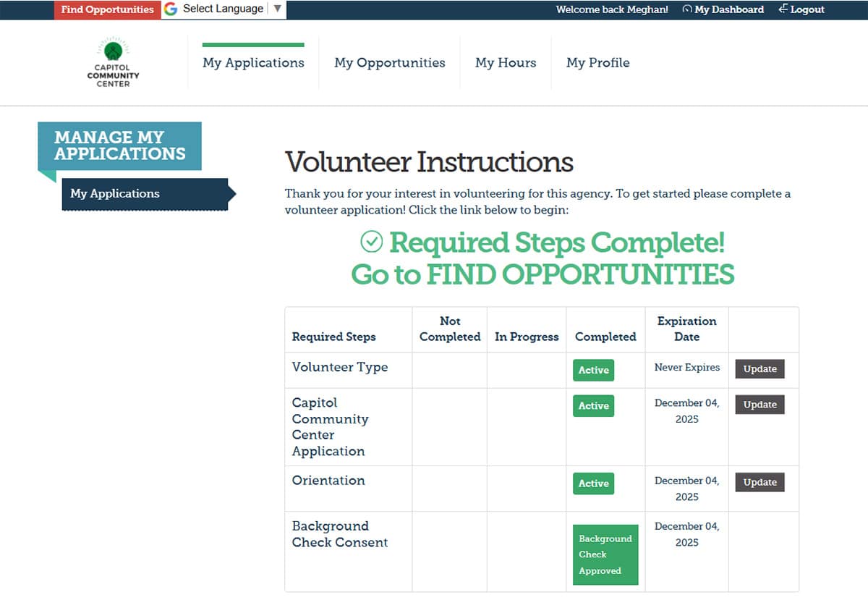The height and width of the screenshot is (608, 868).
Task: Open the My Hours tab
Action: [506, 63]
